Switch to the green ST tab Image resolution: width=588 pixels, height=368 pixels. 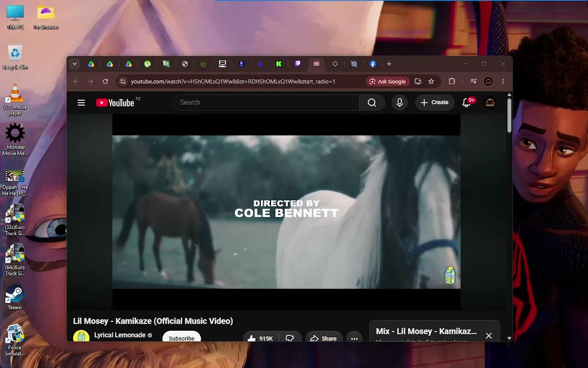(x=166, y=64)
